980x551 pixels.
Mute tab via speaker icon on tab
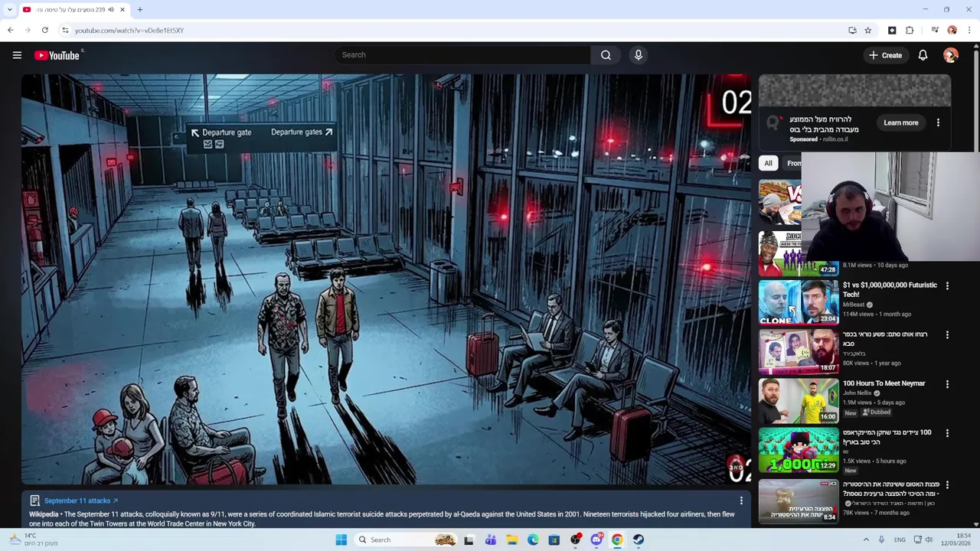(x=111, y=10)
